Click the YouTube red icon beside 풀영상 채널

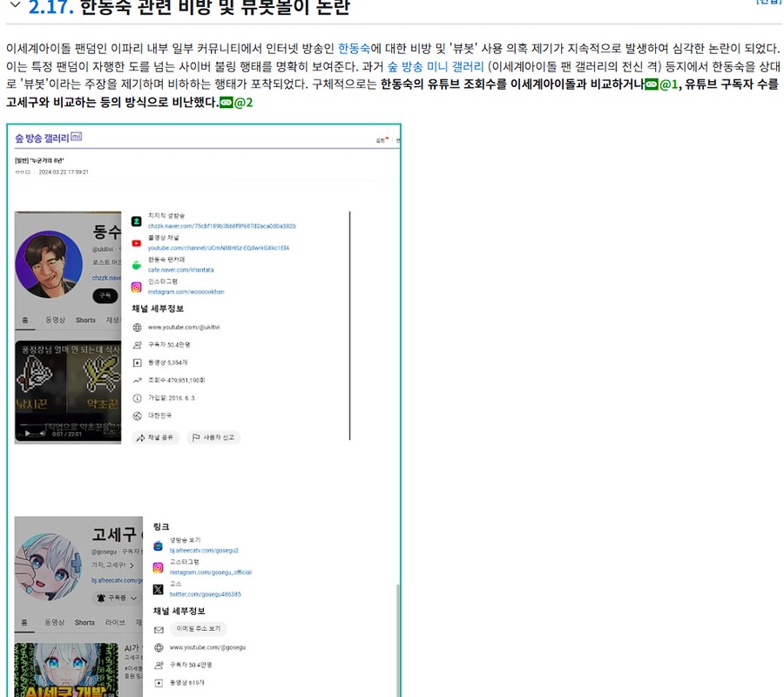(136, 243)
